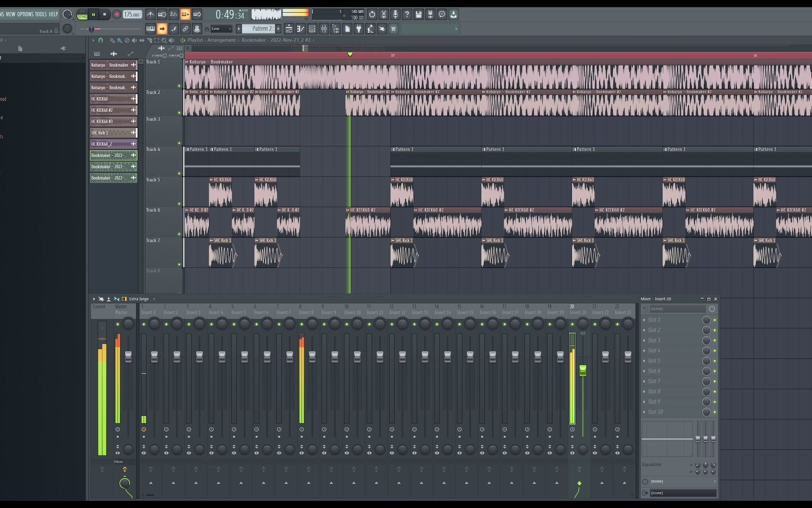The width and height of the screenshot is (812, 508).
Task: Open the Mixer view icon in toolbar
Action: [324, 29]
